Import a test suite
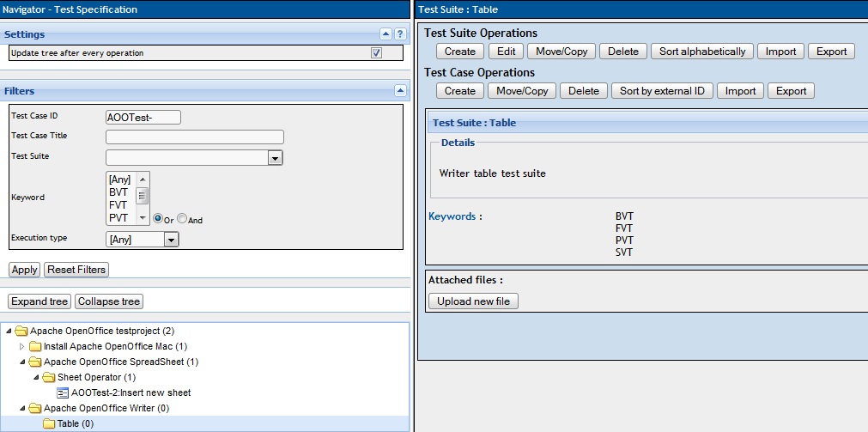This screenshot has width=868, height=432. tap(780, 52)
